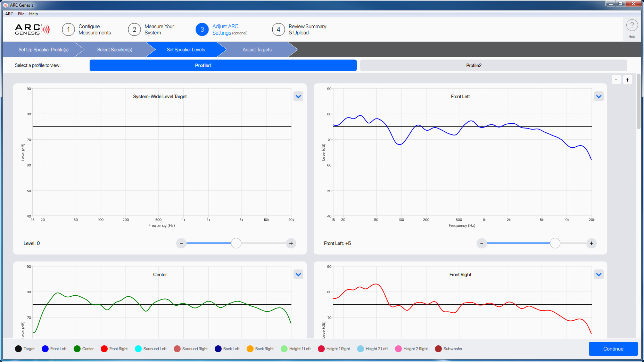Open the File menu
Image resolution: width=644 pixels, height=362 pixels.
click(x=21, y=14)
